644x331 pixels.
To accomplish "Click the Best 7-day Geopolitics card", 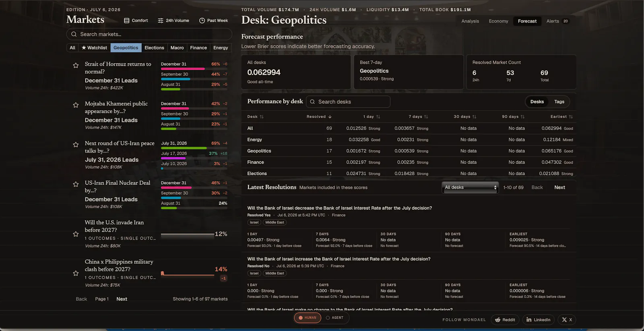I will (409, 72).
